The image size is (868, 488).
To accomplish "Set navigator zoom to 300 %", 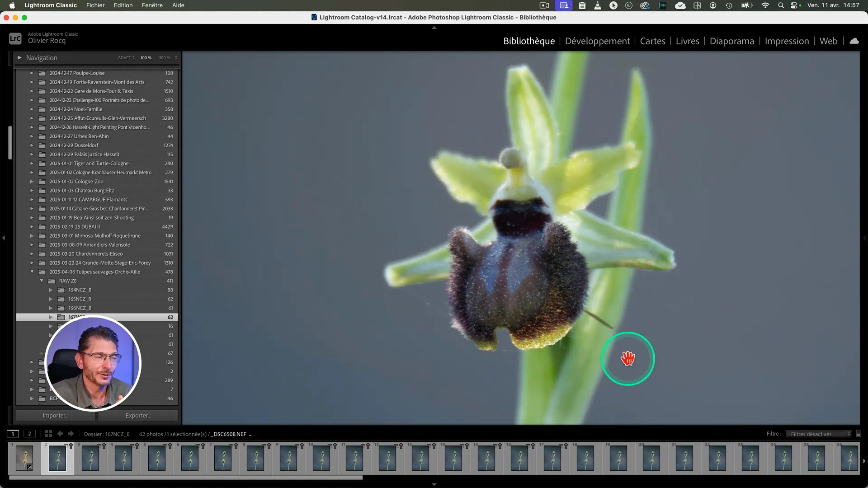I will point(165,58).
